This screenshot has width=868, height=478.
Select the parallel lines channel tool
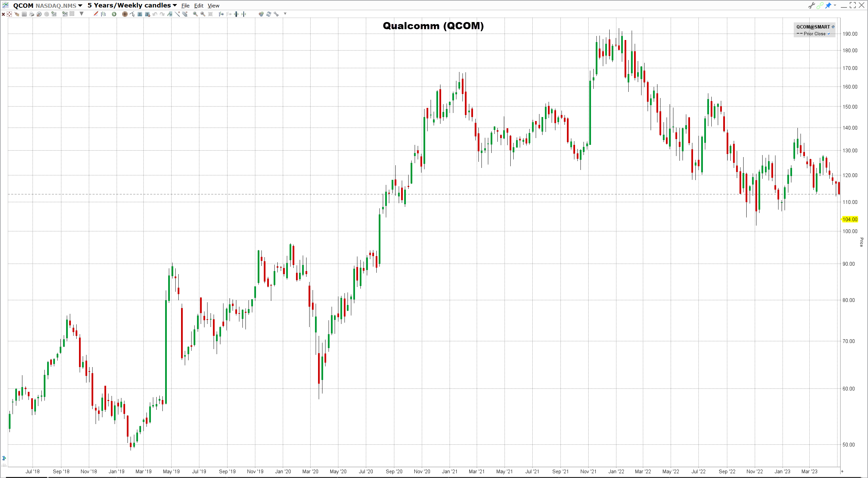click(185, 14)
